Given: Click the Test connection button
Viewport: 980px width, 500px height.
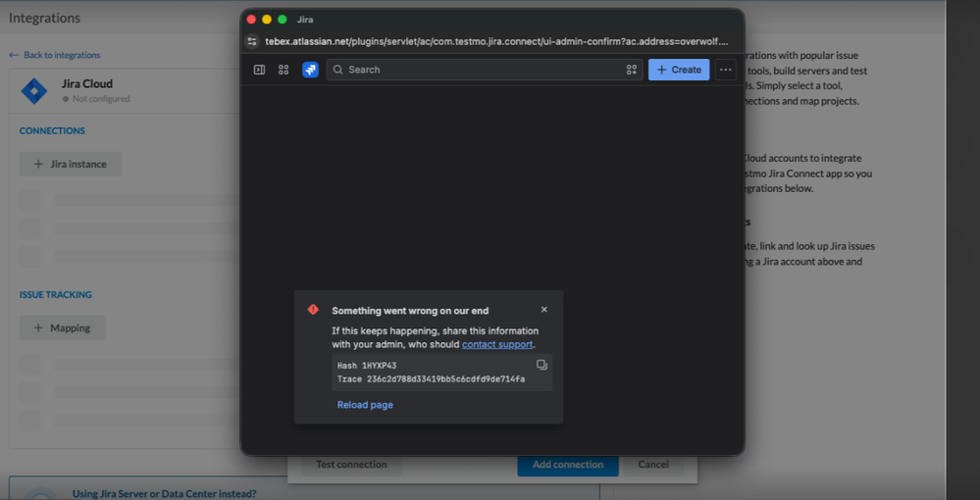Looking at the screenshot, I should pyautogui.click(x=351, y=465).
